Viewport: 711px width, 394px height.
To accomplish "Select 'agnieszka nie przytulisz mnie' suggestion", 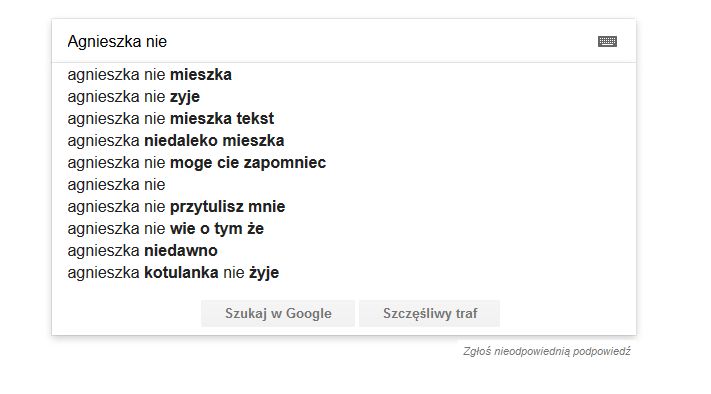I will pos(344,206).
